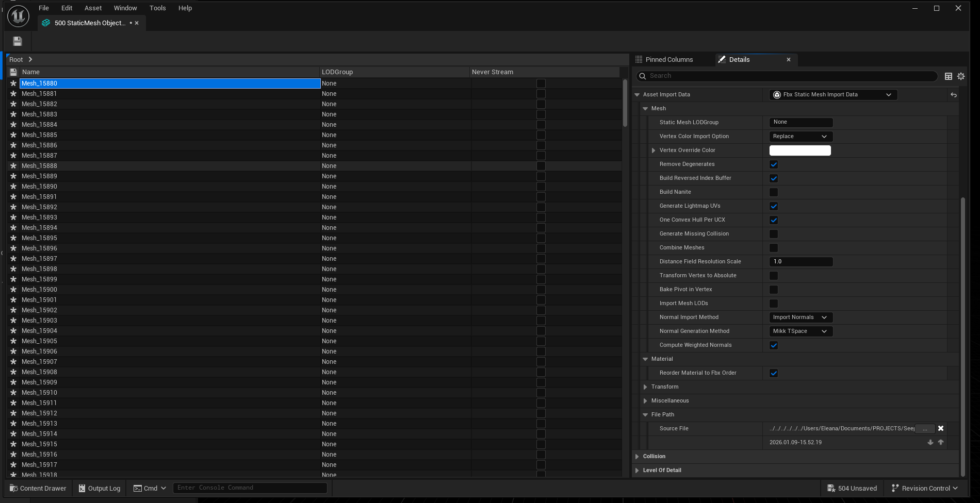The image size is (980, 503).
Task: Click the Enter Console Command input field
Action: click(x=250, y=488)
